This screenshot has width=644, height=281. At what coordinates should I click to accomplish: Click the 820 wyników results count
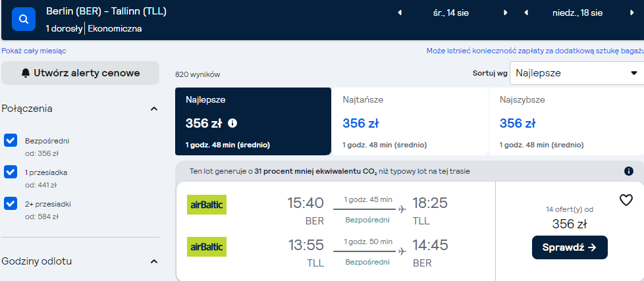coord(198,74)
